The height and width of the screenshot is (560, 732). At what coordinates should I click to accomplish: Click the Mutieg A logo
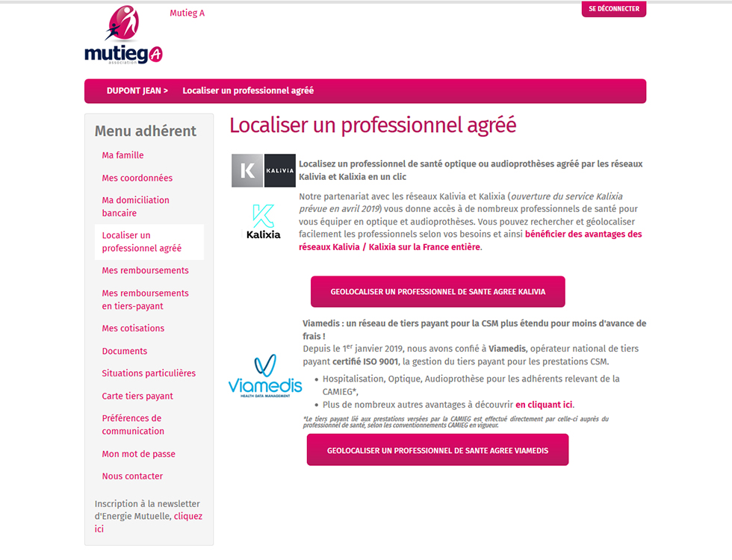(123, 35)
